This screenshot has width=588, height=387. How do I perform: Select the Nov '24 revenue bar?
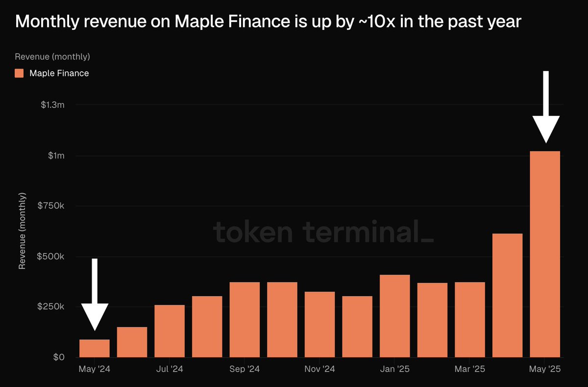(x=319, y=324)
